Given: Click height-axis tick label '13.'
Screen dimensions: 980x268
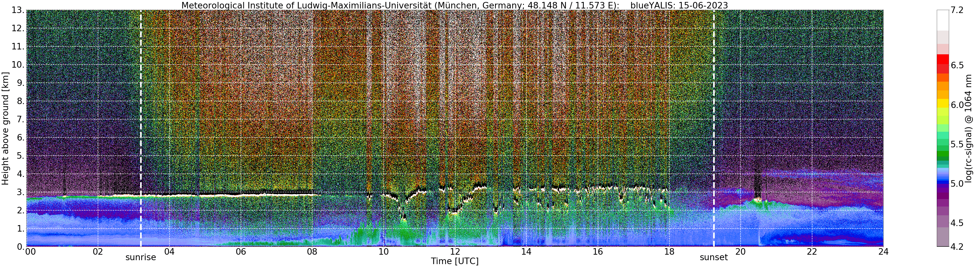Looking at the screenshot, I should [x=18, y=10].
